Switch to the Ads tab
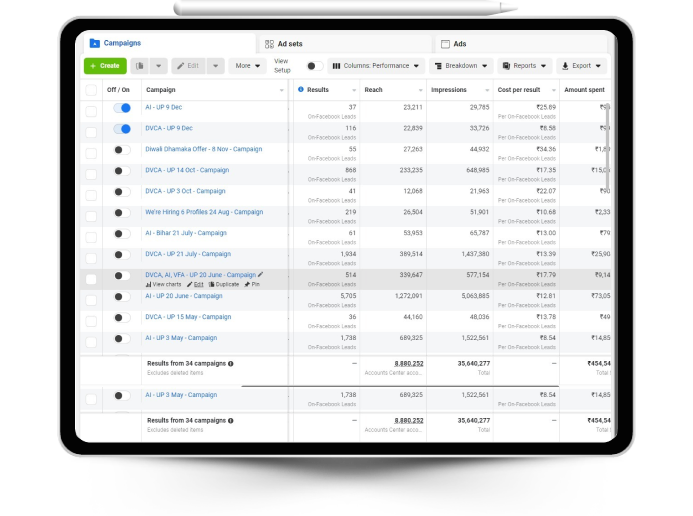Image resolution: width=693 pixels, height=516 pixels. coord(459,44)
